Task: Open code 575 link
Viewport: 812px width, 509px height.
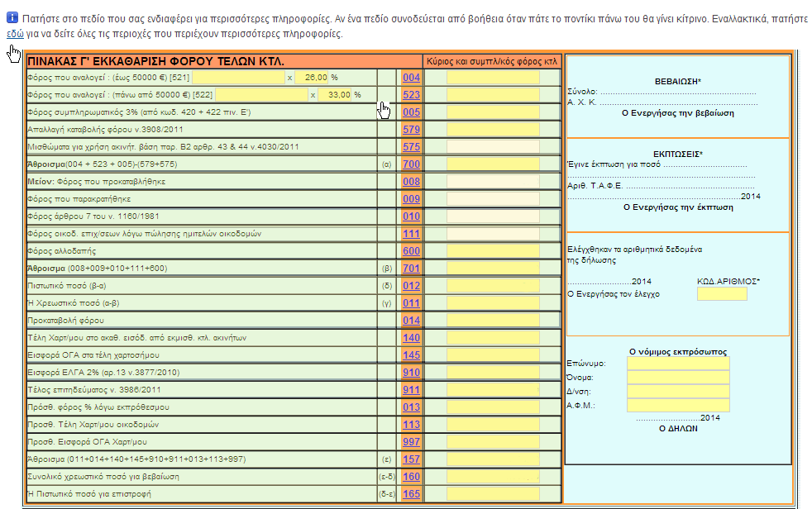Action: 411,147
